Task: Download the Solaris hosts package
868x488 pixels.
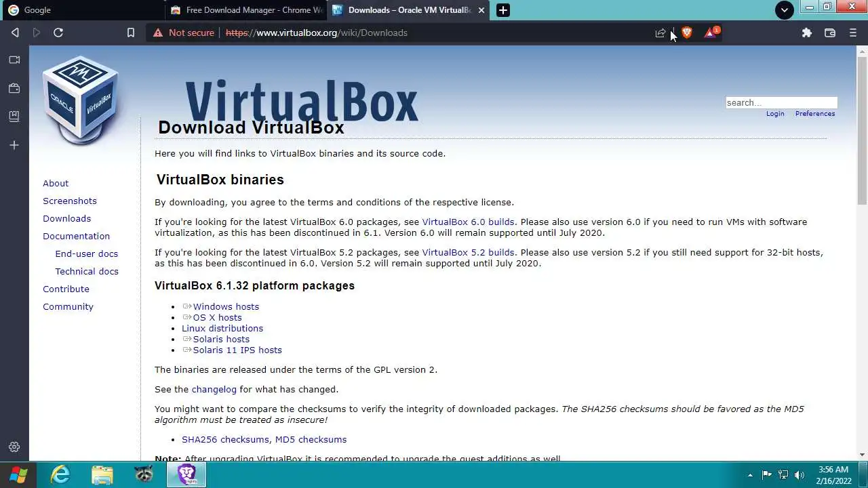Action: (221, 339)
